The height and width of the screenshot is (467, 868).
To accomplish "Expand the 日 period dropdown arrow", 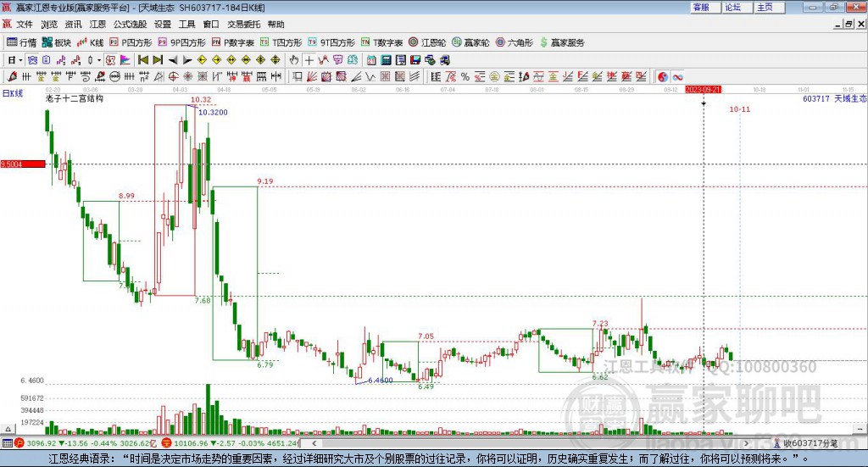I will (20, 60).
